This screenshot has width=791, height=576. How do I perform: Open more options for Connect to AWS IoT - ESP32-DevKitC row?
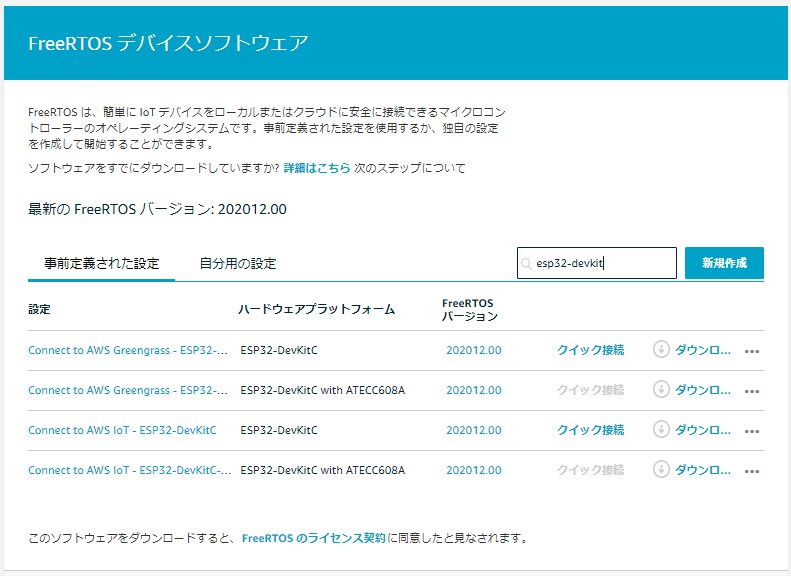[752, 431]
